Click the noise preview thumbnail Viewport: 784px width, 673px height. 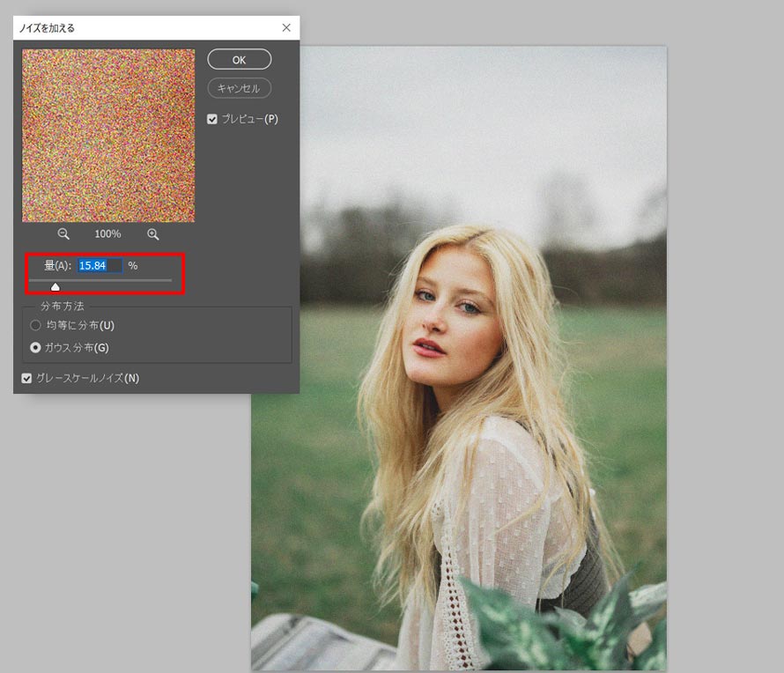tap(108, 136)
